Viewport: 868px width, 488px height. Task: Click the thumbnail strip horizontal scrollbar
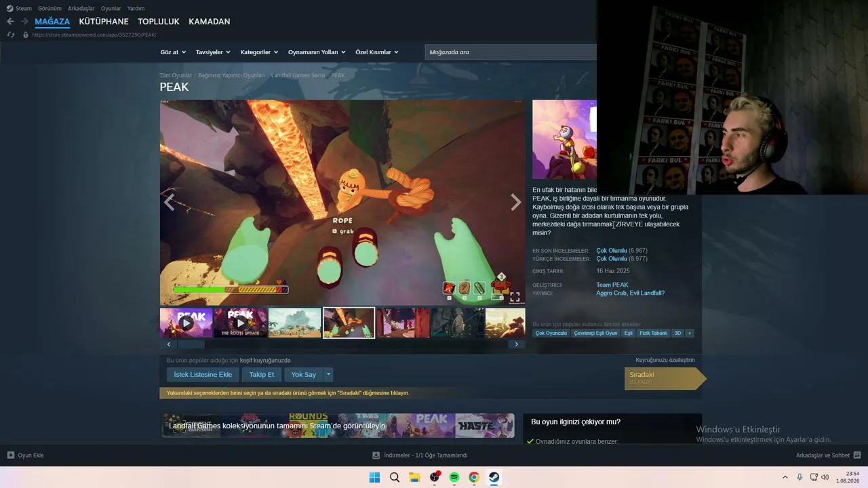342,344
